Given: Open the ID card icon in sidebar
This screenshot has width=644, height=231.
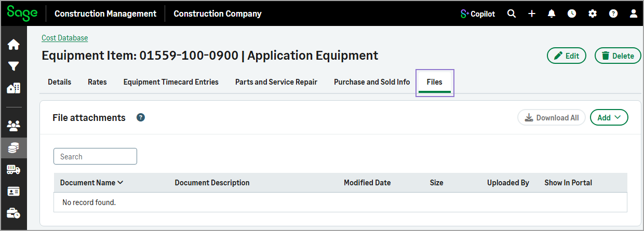Looking at the screenshot, I should click(x=14, y=192).
